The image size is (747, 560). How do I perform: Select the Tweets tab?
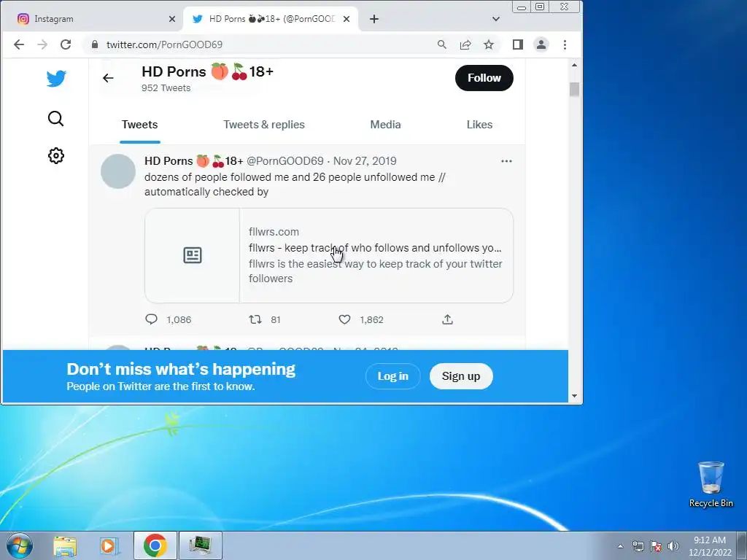[139, 125]
